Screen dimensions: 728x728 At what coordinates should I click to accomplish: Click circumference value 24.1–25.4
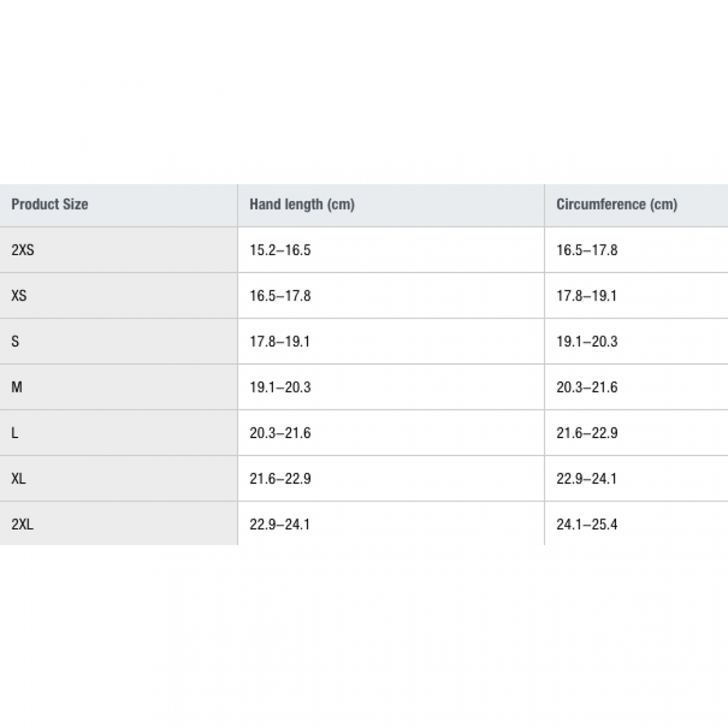pyautogui.click(x=587, y=524)
